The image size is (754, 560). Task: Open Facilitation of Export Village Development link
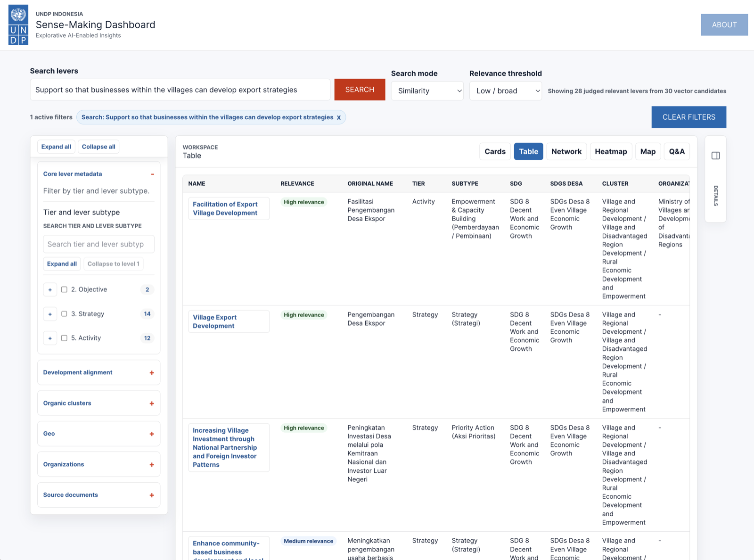[x=225, y=208]
